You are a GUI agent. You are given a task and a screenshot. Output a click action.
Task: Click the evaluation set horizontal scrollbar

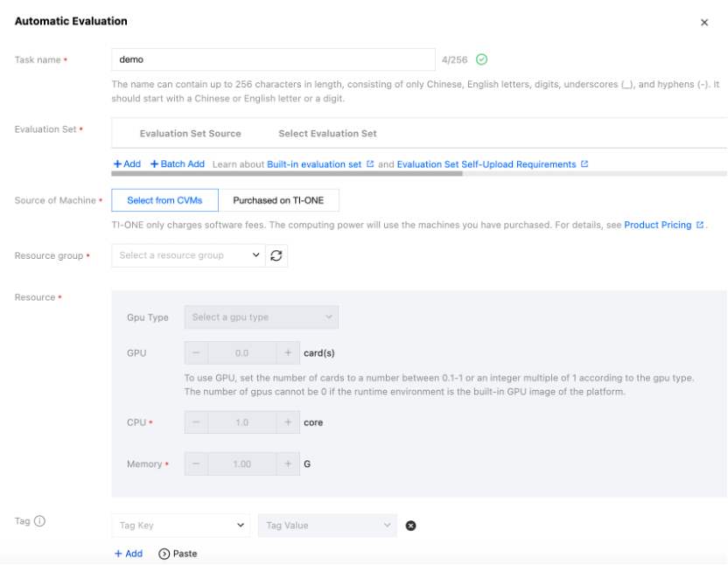coord(287,173)
